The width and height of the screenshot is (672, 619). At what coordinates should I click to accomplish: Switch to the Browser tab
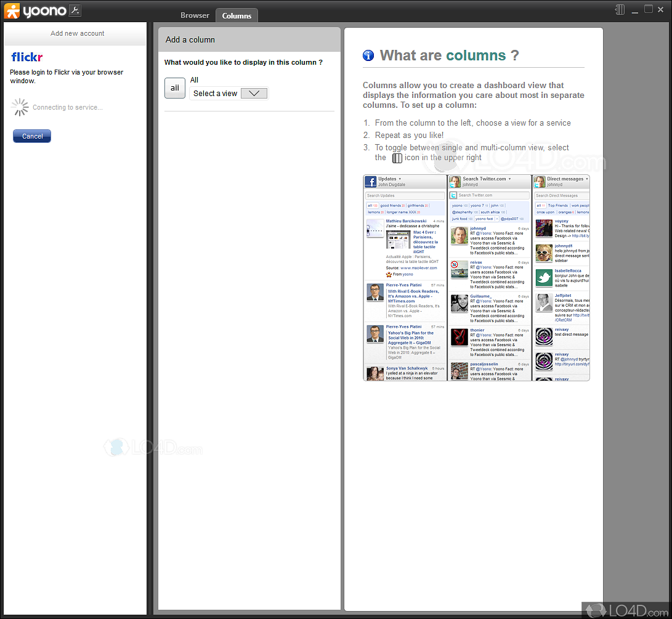pos(195,15)
